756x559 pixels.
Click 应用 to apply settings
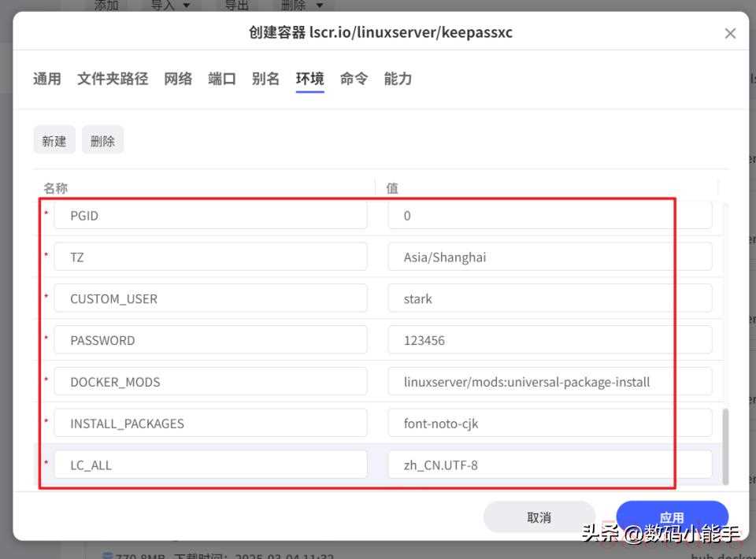point(672,517)
